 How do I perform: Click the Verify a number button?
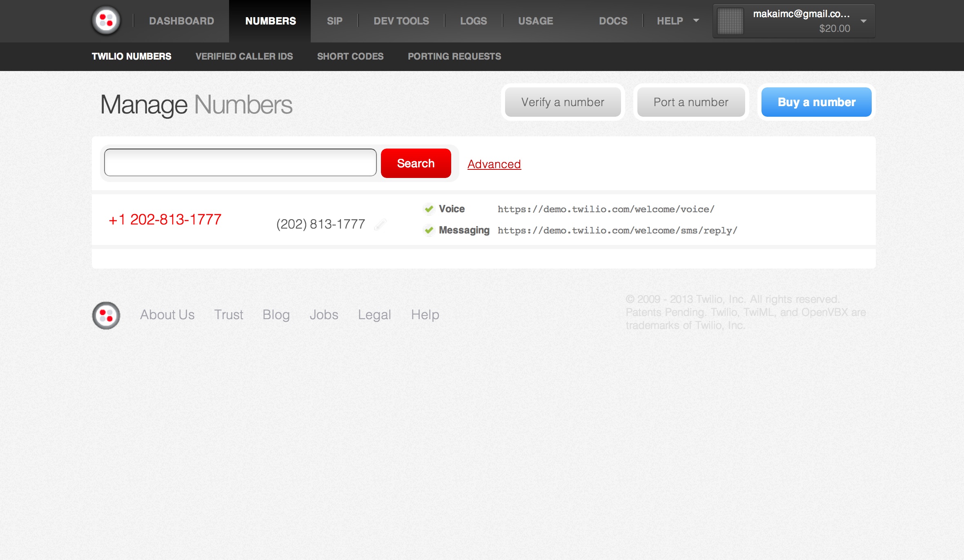coord(563,102)
